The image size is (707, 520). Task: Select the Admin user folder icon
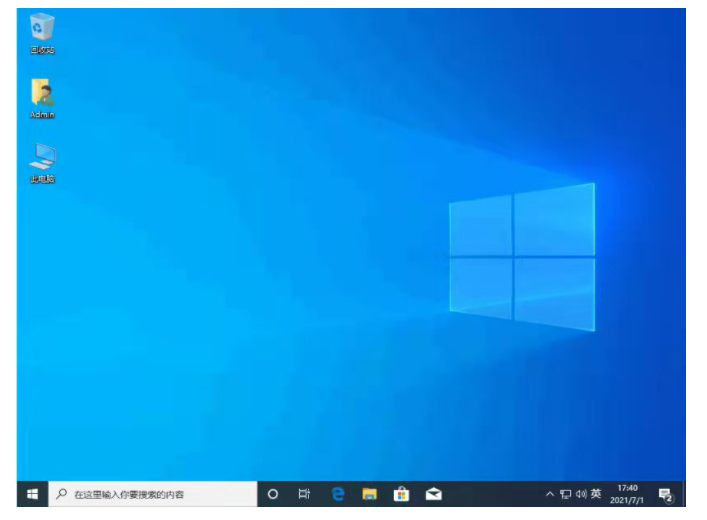point(42,95)
